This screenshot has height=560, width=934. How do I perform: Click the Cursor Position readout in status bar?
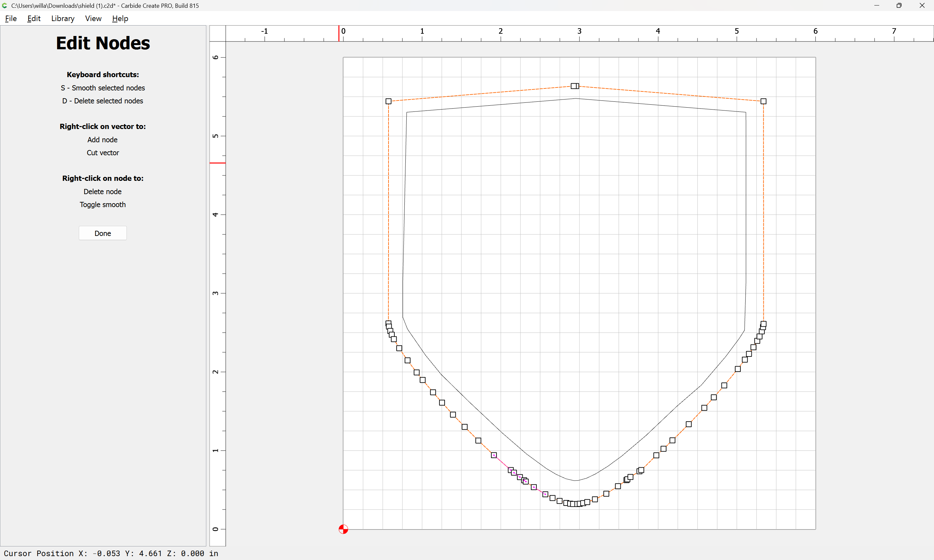coord(111,553)
